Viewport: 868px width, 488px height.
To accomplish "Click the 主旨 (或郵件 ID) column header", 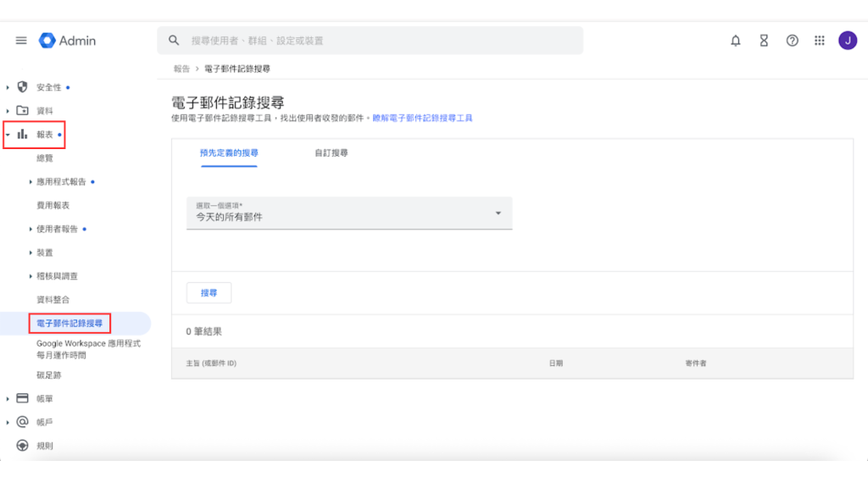I will tap(211, 363).
